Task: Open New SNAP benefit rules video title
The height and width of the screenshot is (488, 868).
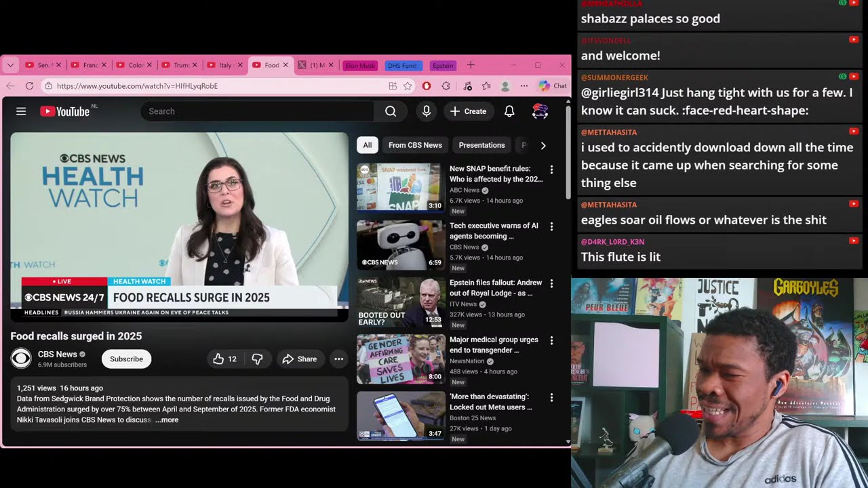Action: 496,174
